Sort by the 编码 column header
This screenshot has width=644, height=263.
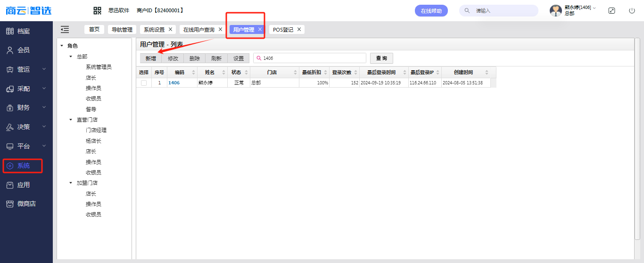click(x=182, y=72)
